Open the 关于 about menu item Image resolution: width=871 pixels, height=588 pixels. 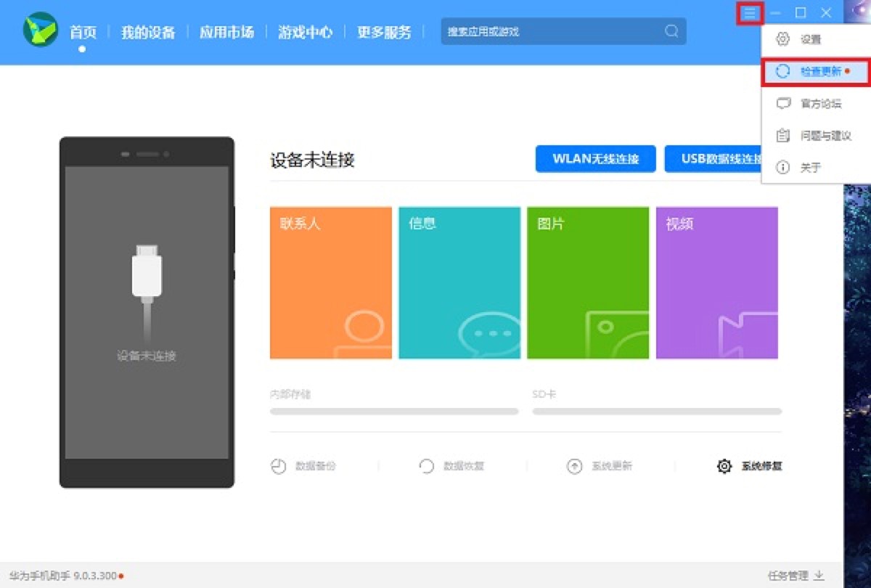pyautogui.click(x=810, y=168)
